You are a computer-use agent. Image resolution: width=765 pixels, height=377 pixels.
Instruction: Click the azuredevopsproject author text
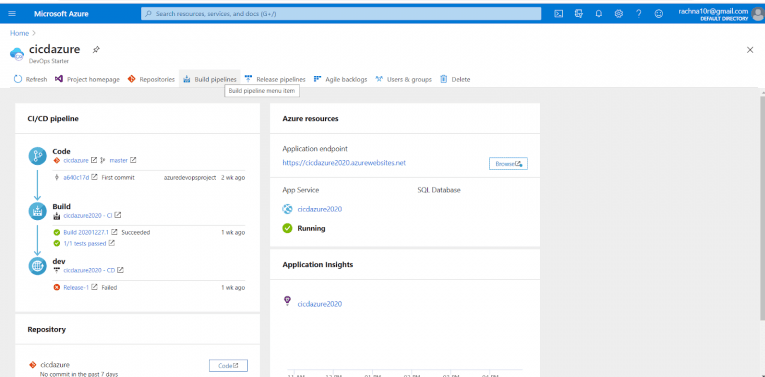[x=189, y=177]
